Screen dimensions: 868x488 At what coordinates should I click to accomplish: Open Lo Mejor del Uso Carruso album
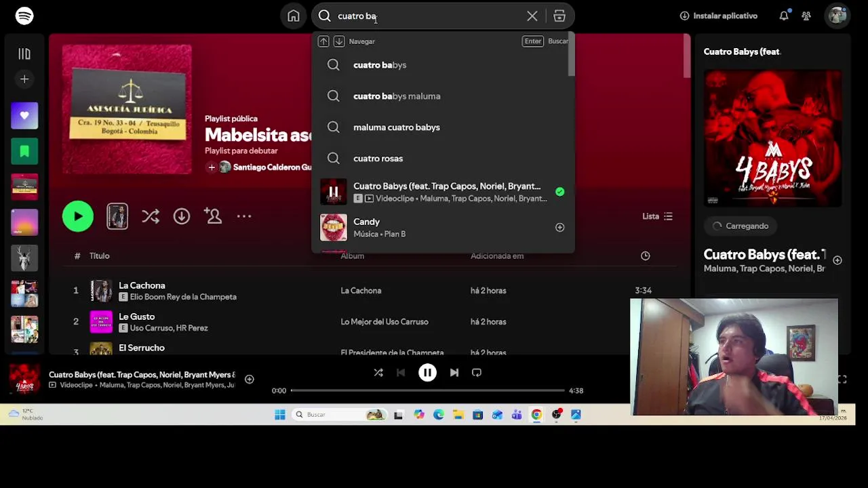(x=384, y=322)
